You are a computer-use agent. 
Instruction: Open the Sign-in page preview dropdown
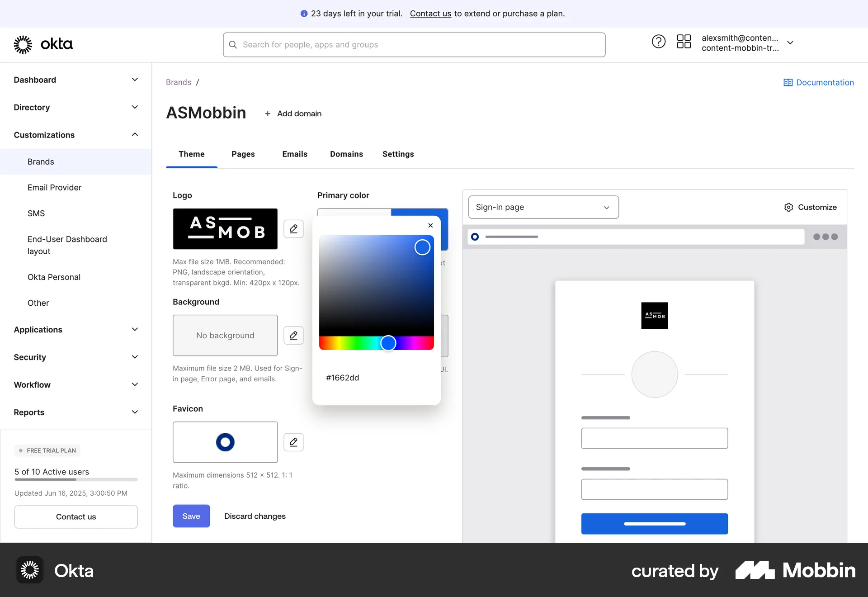(543, 207)
